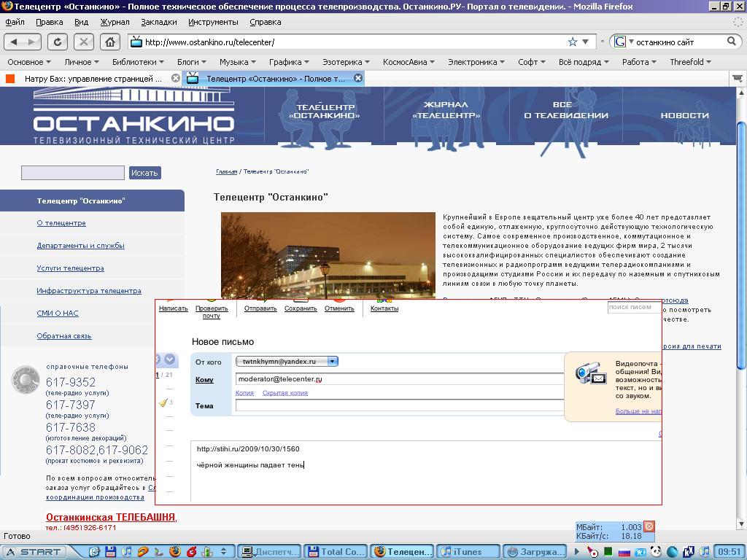Reload the page with the refresh button
This screenshot has height=560, width=747.
58,42
